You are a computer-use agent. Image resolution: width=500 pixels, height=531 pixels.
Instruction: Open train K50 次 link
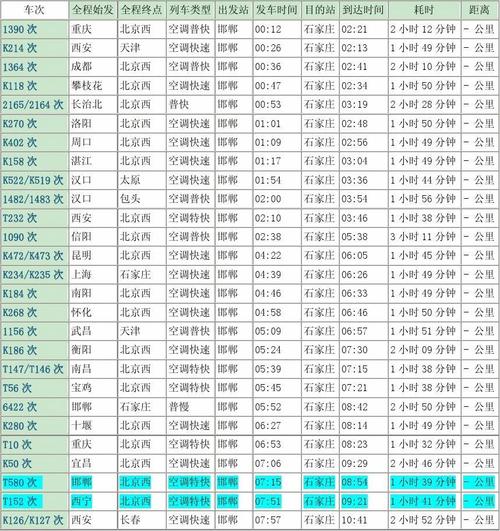click(17, 463)
